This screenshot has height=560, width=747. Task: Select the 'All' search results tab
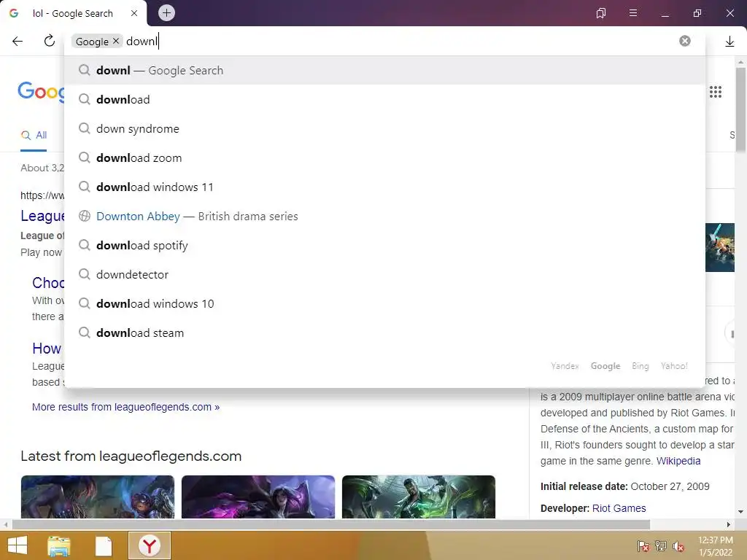coord(34,135)
